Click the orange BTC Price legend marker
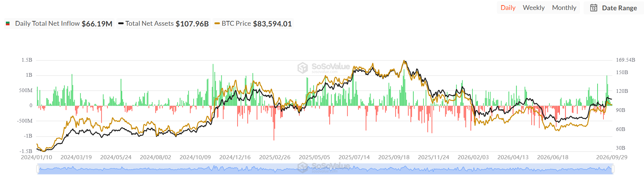Screen dimensions: 644x175 click(217, 24)
